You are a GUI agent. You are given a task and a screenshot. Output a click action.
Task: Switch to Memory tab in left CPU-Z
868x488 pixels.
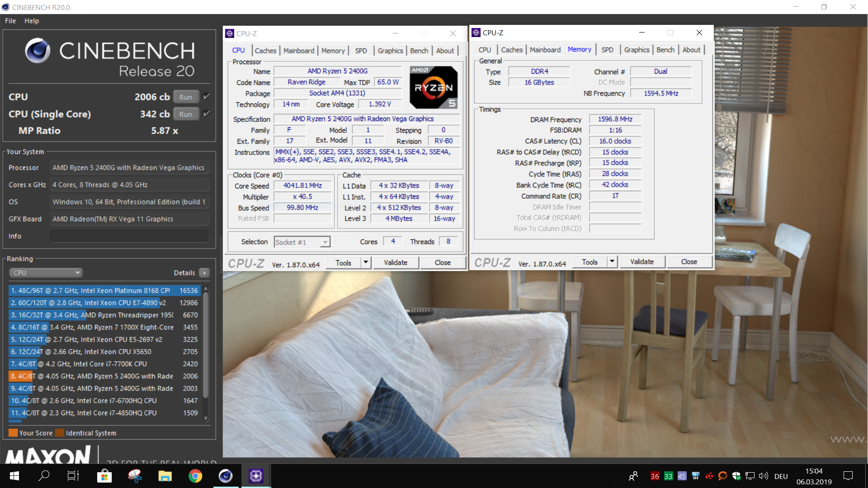point(333,51)
